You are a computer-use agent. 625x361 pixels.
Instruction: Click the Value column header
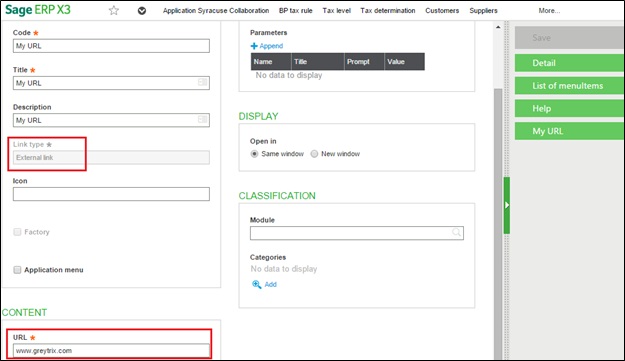405,62
